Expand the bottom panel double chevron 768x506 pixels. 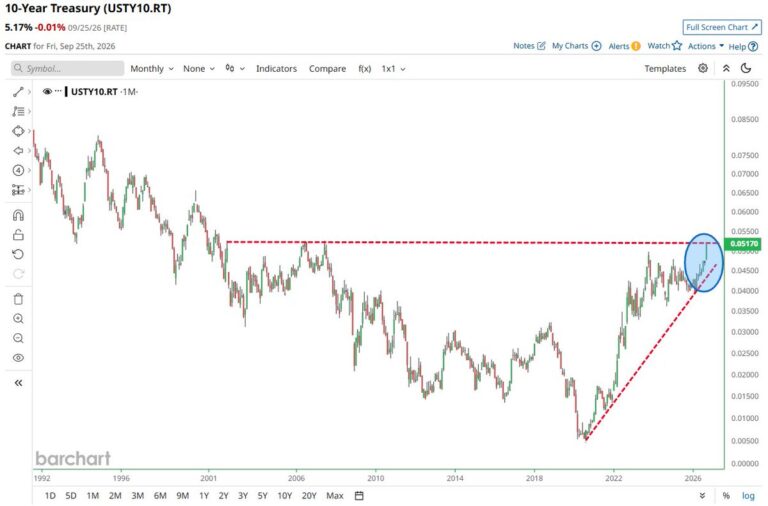tap(702, 496)
